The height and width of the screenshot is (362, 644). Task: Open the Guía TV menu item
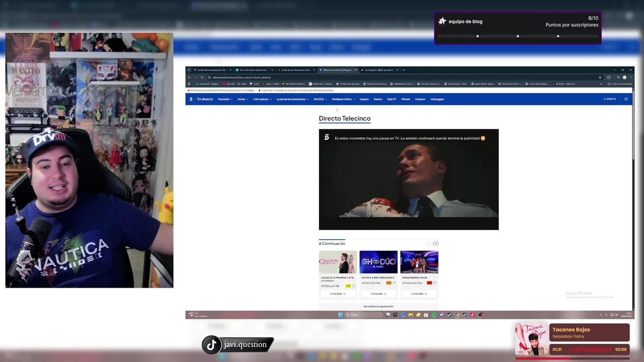(x=391, y=99)
